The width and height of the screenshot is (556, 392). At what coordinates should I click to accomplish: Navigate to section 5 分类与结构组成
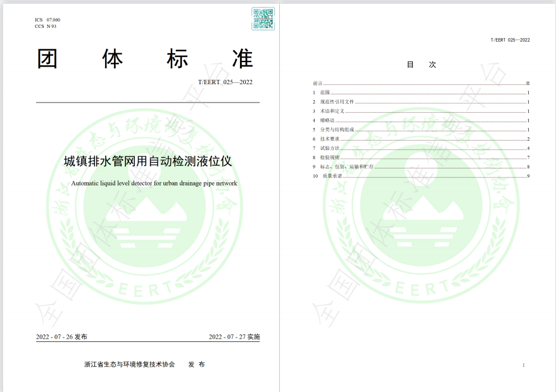click(x=421, y=129)
